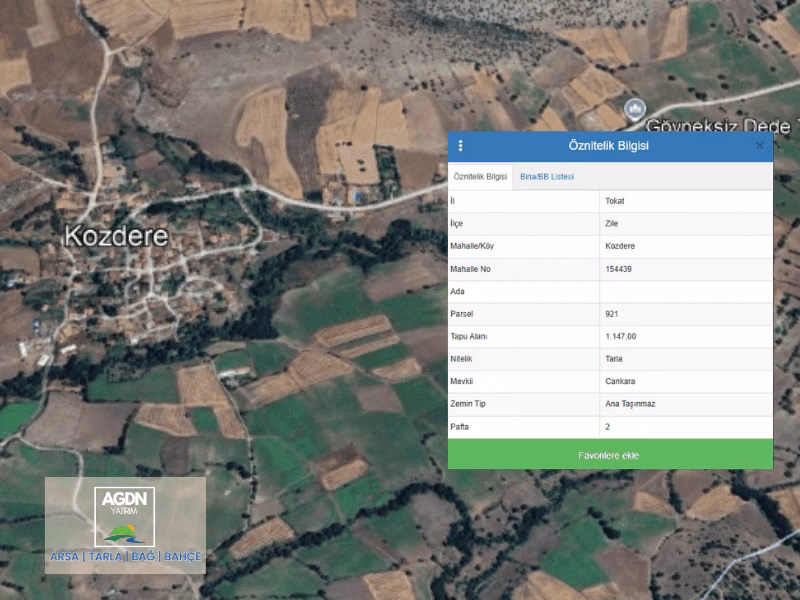Image resolution: width=800 pixels, height=600 pixels.
Task: Click the Mahalle No value 154439
Action: click(618, 269)
